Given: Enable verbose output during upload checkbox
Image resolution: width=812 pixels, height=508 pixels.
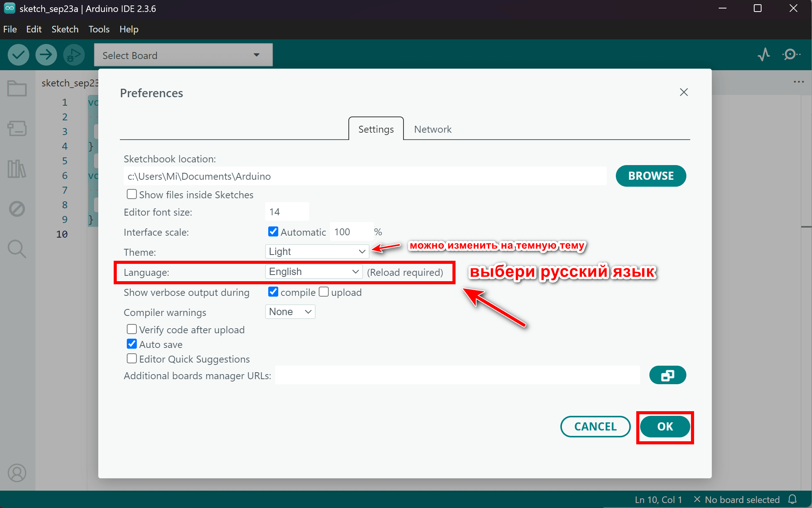Looking at the screenshot, I should point(324,292).
